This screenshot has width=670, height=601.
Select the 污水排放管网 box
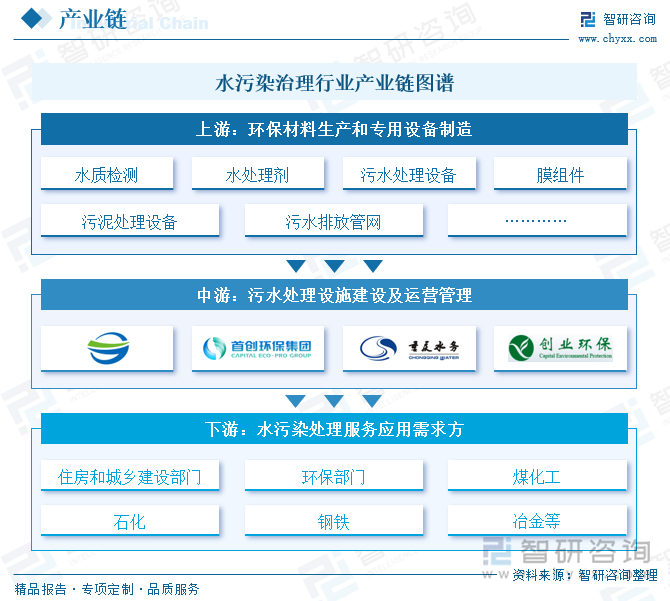click(334, 220)
